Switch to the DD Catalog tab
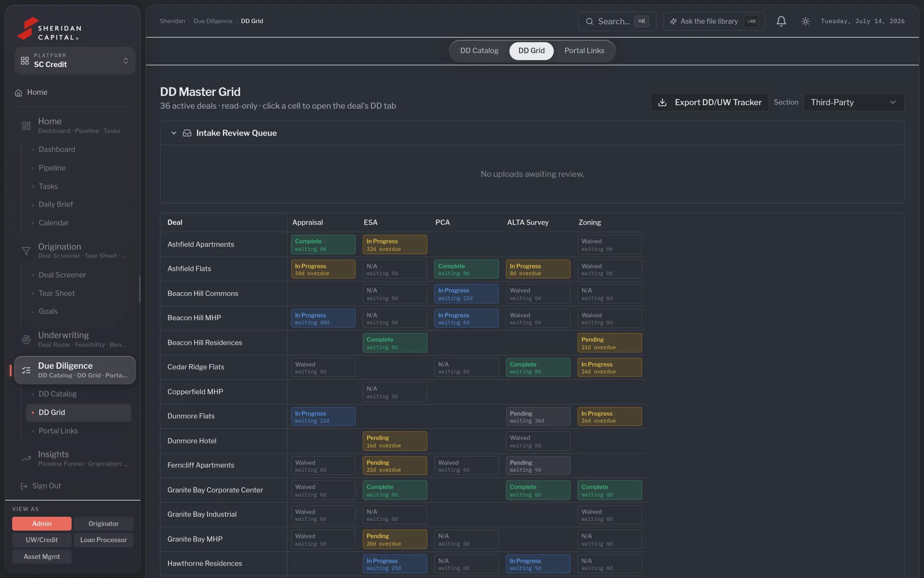This screenshot has height=578, width=924. click(479, 50)
